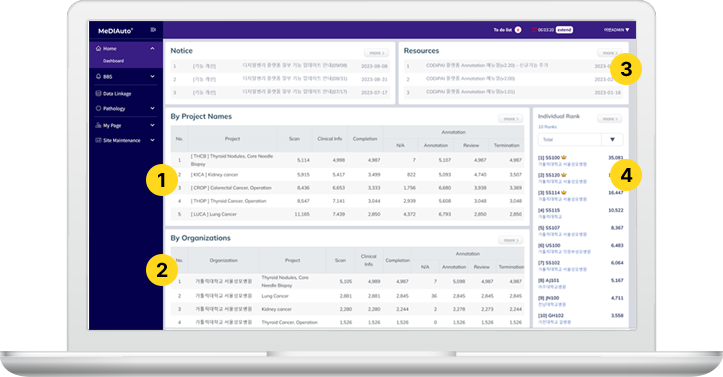Screen dimensions: 723x377
Task: Select the Kidney cancer row in By Organizations
Action: coord(347,309)
